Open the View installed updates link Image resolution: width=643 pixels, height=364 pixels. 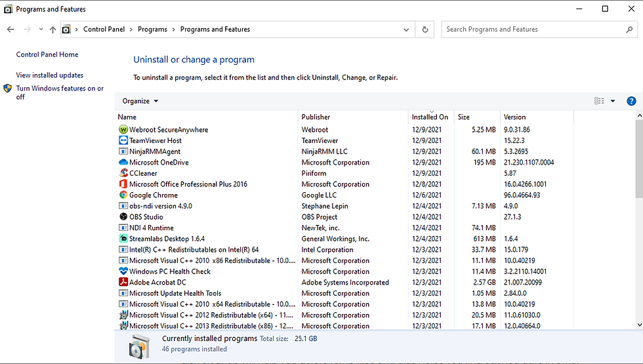click(x=50, y=75)
